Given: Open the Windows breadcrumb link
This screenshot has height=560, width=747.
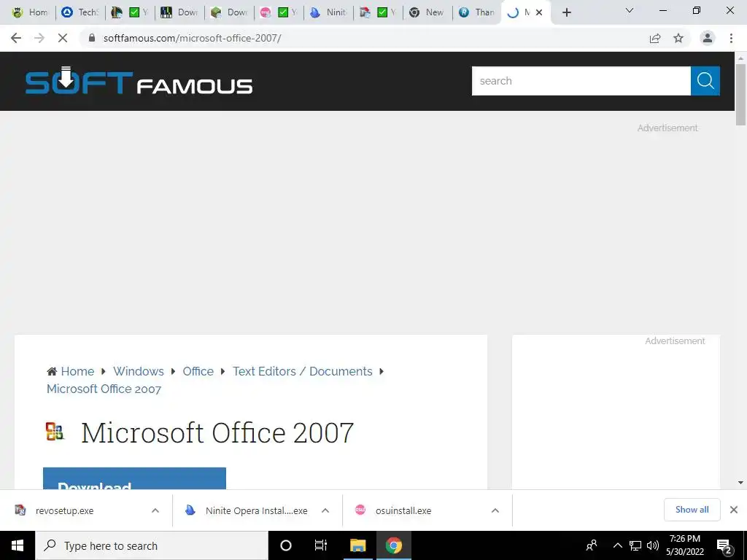Looking at the screenshot, I should coord(138,371).
